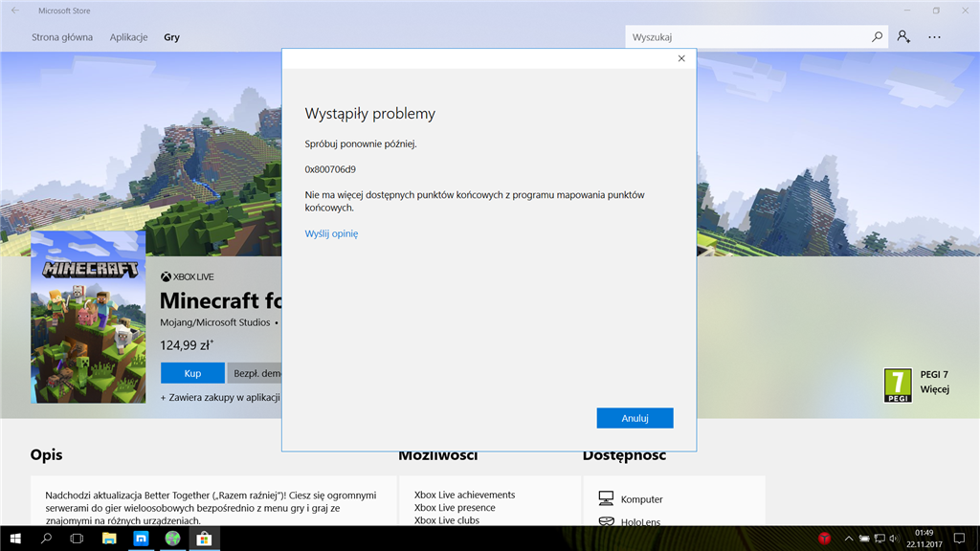980x551 pixels.
Task: Click the PEGI 7 rating badge
Action: [x=898, y=385]
